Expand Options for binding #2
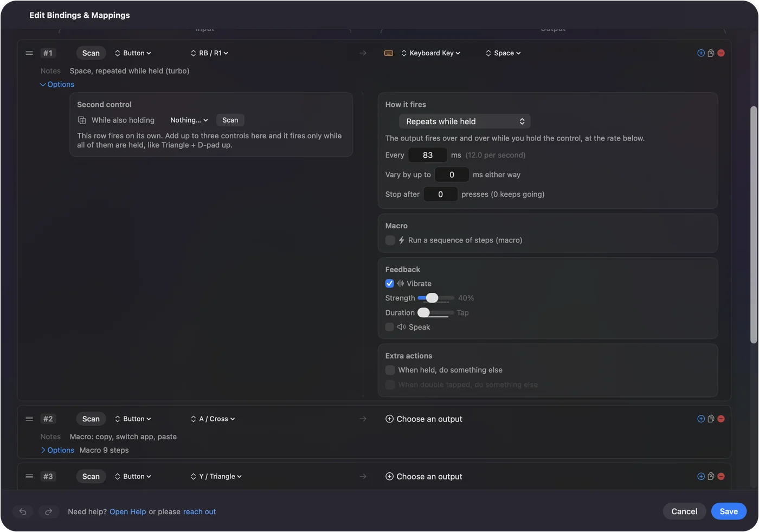This screenshot has height=532, width=759. click(x=57, y=450)
